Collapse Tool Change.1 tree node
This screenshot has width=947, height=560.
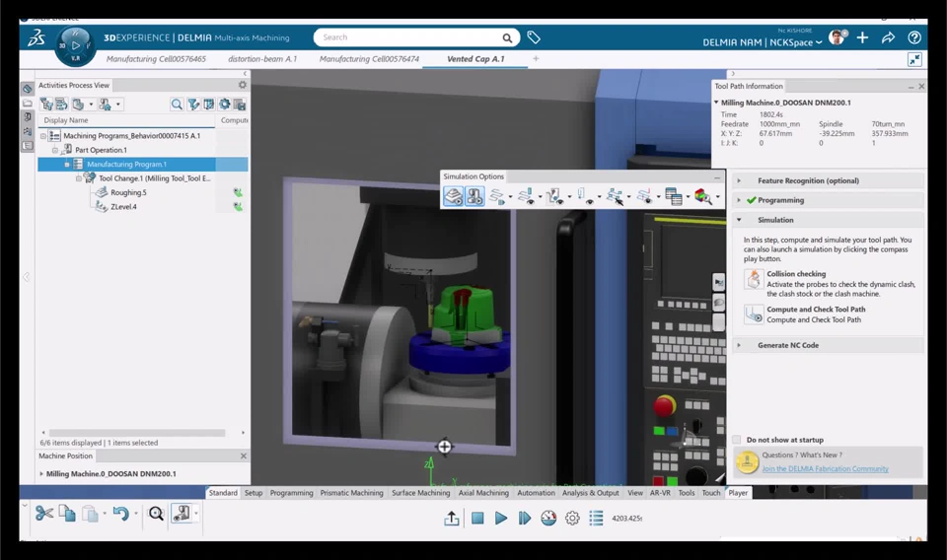(79, 178)
